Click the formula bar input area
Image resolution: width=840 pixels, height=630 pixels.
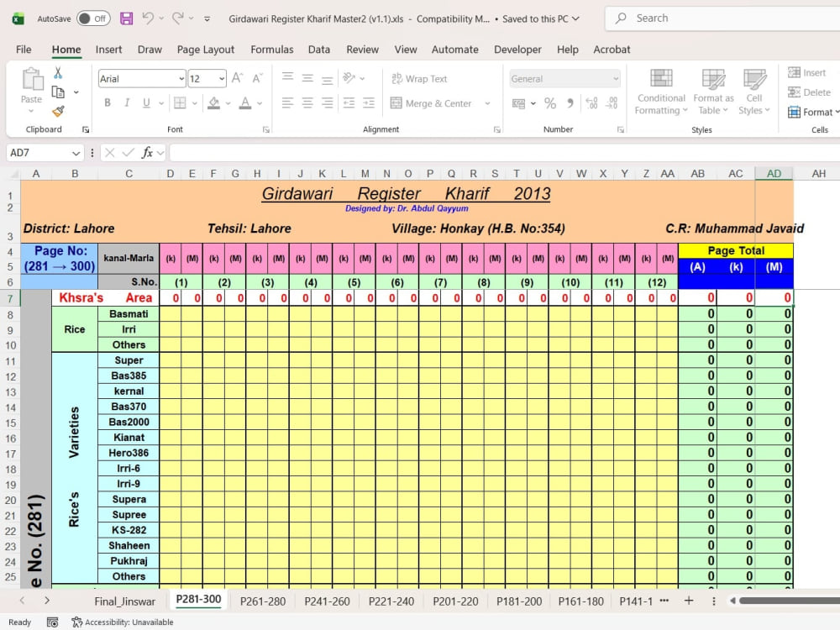503,153
